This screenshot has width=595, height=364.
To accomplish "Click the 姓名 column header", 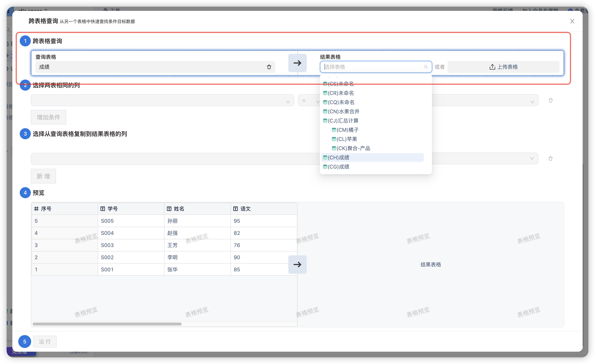I will 197,209.
